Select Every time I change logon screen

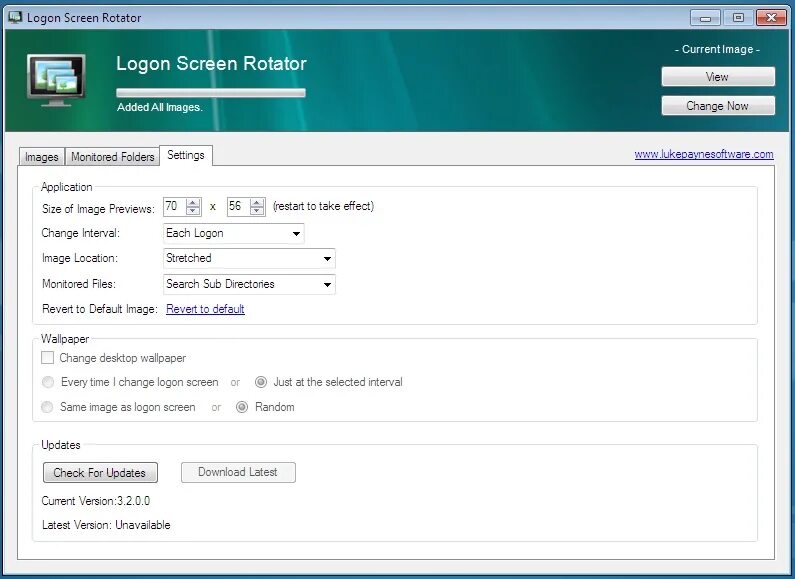(x=48, y=382)
